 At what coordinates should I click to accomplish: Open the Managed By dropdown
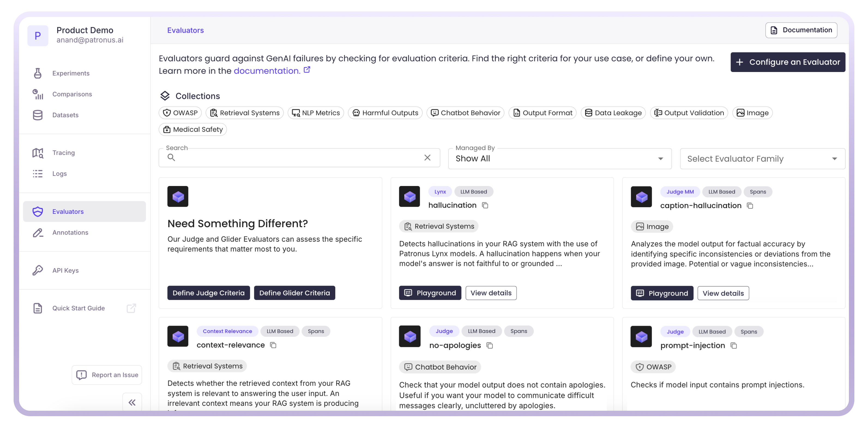coord(559,158)
